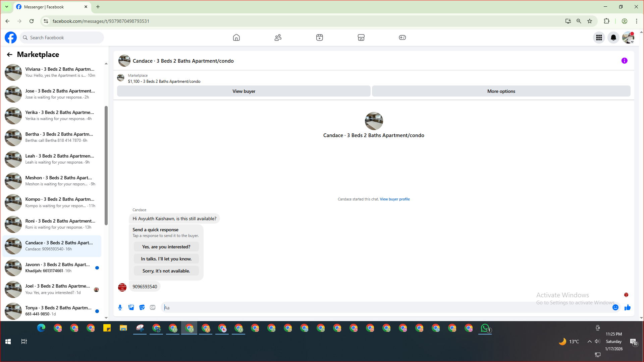Open View buyer profile link
644x362 pixels.
click(x=395, y=199)
